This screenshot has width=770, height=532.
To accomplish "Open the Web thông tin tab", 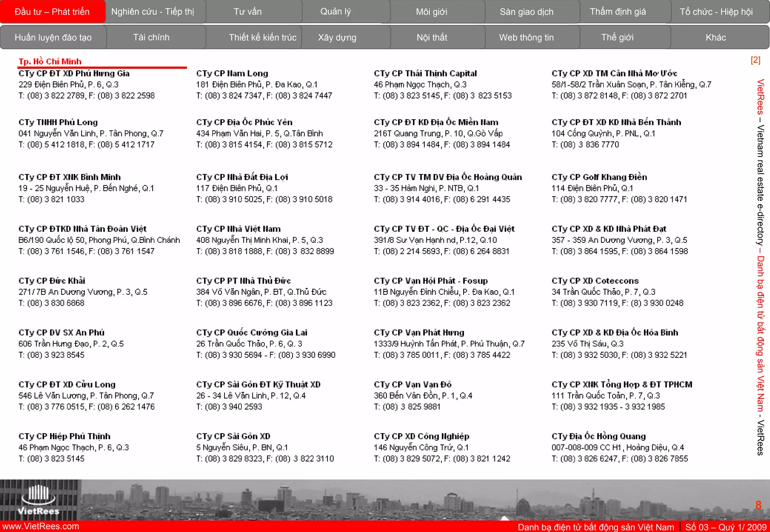I will pos(532,37).
